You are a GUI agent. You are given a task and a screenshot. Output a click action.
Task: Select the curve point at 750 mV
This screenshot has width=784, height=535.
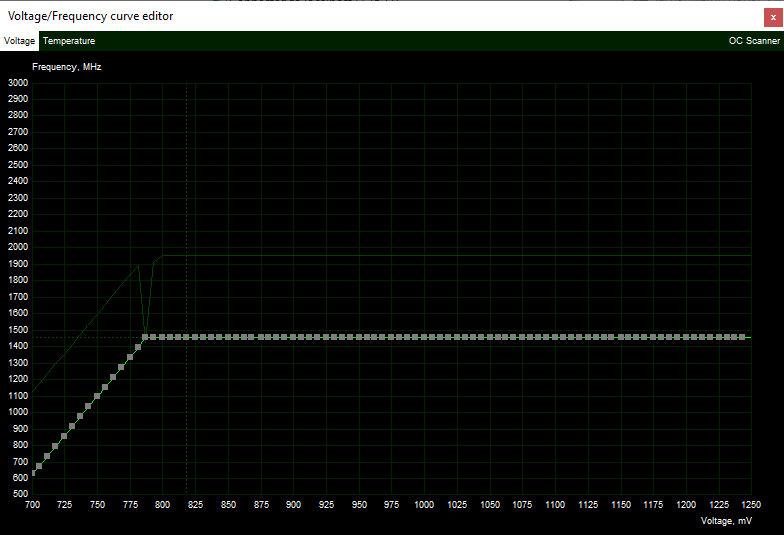97,397
